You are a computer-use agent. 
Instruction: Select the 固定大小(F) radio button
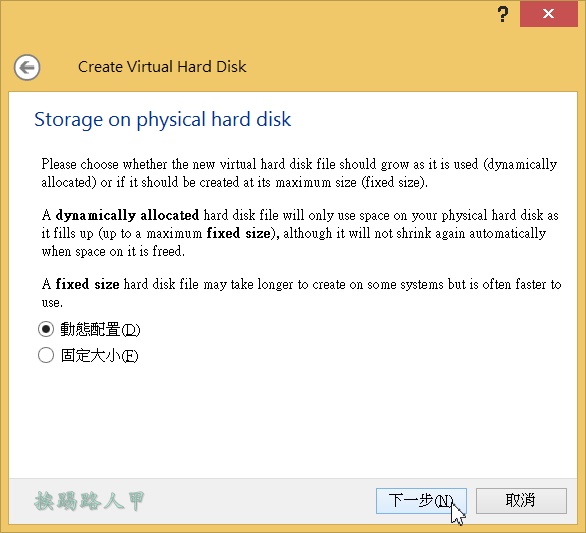(x=46, y=355)
